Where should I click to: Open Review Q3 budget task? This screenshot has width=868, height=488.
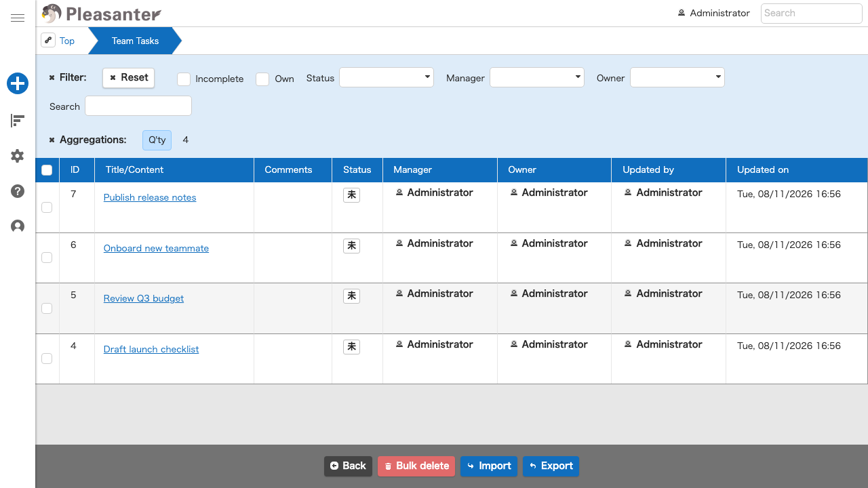pyautogui.click(x=144, y=299)
